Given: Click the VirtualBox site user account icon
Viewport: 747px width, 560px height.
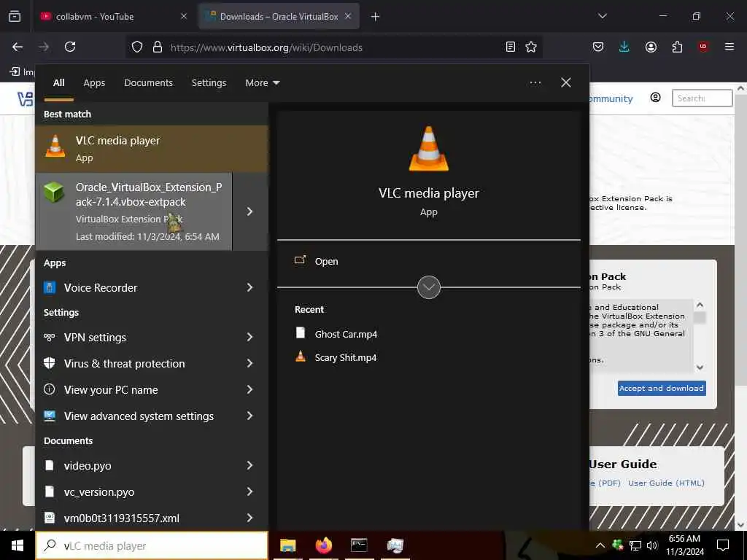Looking at the screenshot, I should coord(655,98).
